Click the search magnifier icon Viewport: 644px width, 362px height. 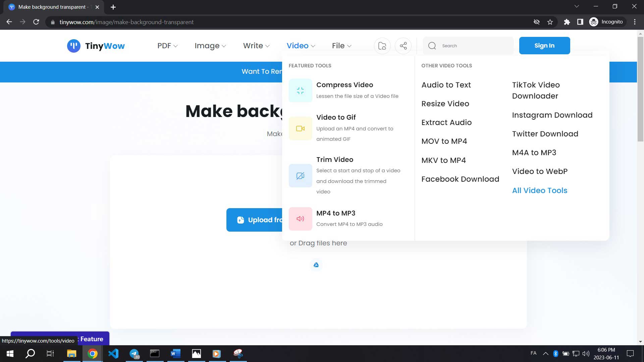click(432, 46)
